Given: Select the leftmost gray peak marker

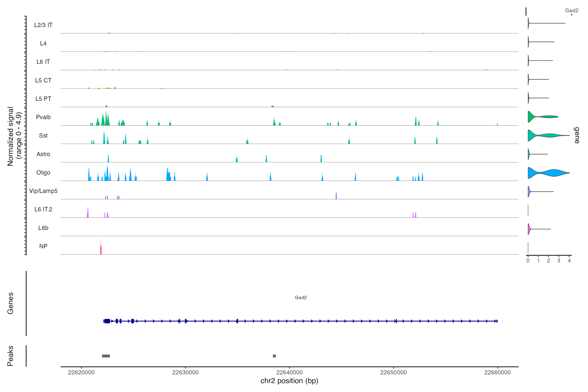Looking at the screenshot, I should tap(106, 355).
